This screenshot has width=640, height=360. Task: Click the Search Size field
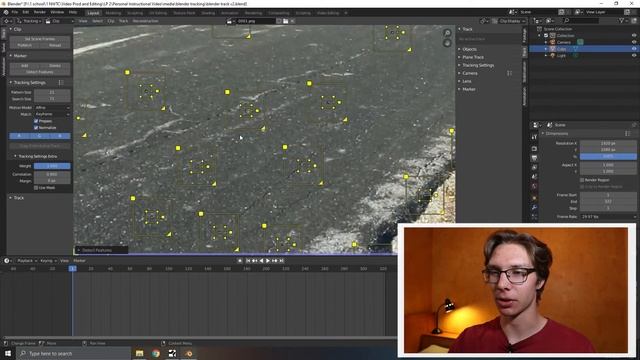click(x=52, y=99)
